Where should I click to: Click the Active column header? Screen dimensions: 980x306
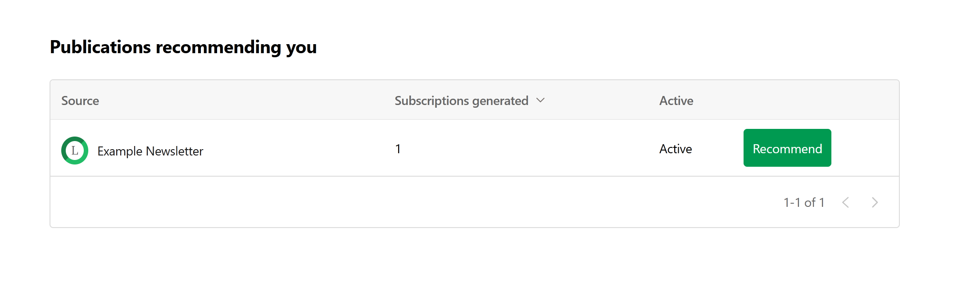pyautogui.click(x=676, y=100)
